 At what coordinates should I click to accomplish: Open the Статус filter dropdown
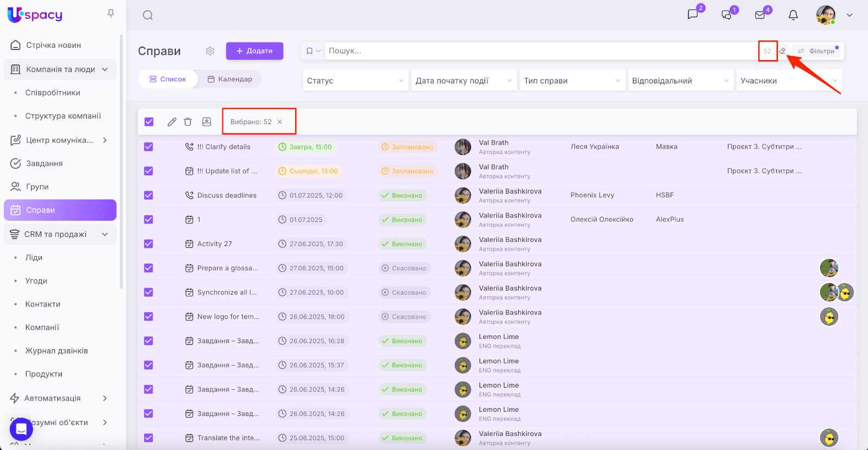[355, 81]
